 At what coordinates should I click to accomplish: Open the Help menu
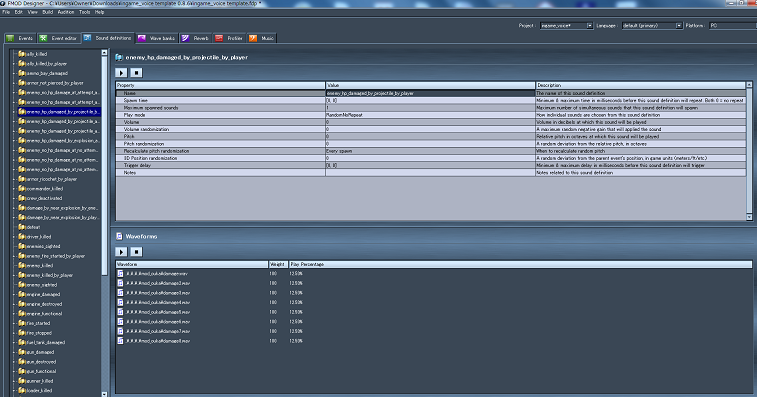(99, 12)
